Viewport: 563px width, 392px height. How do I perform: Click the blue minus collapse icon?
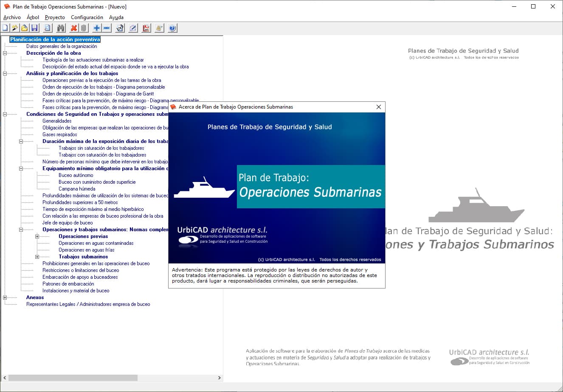coord(107,28)
